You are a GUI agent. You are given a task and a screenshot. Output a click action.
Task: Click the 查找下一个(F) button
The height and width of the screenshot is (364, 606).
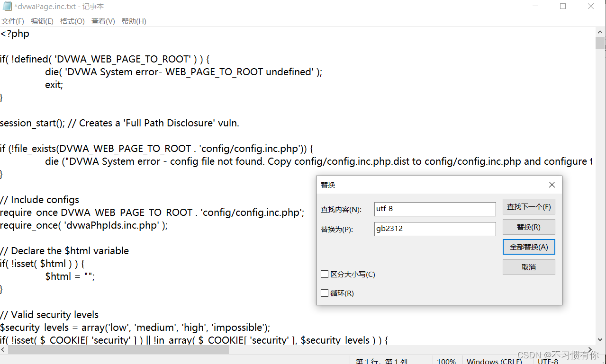(x=529, y=207)
